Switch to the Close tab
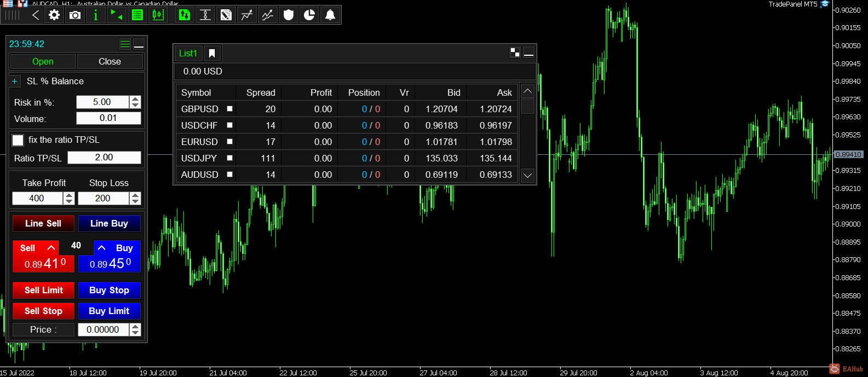 110,61
